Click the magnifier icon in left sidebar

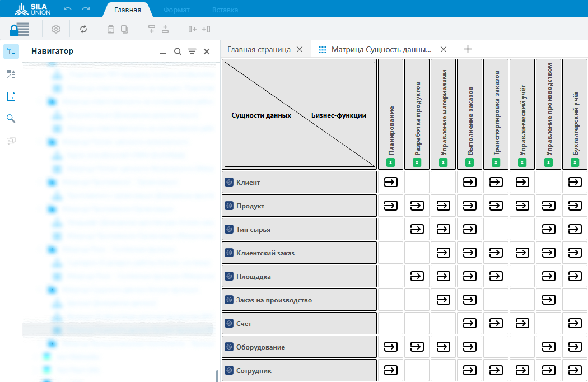pyautogui.click(x=11, y=119)
